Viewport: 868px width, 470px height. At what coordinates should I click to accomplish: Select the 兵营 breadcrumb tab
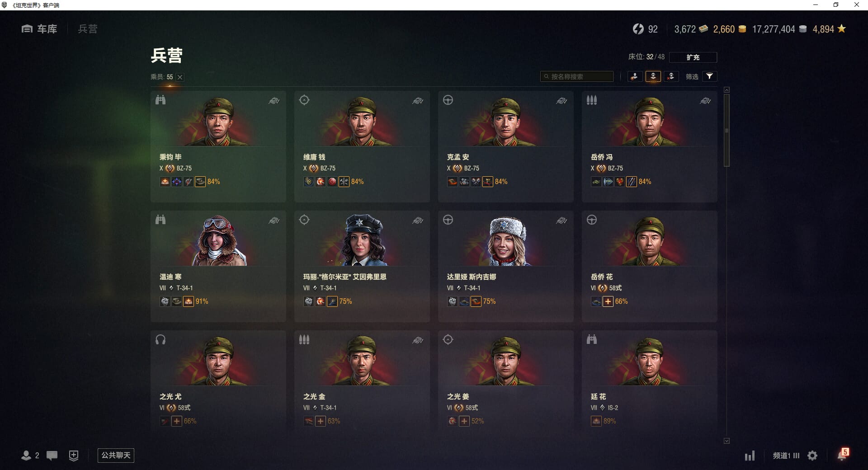[x=87, y=29]
